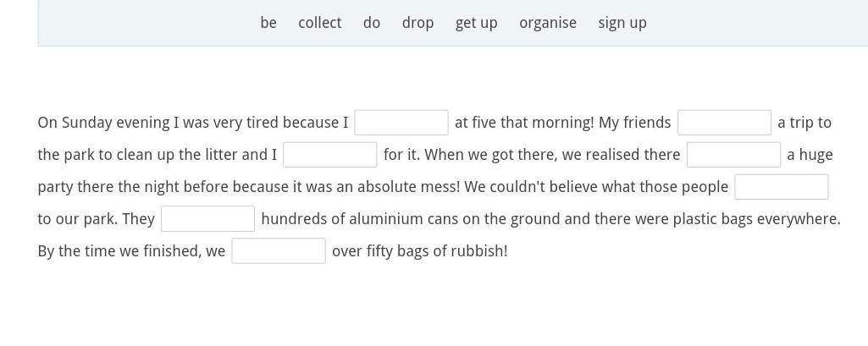868x346 pixels.
Task: Select 'get up' from the word list
Action: pos(476,23)
